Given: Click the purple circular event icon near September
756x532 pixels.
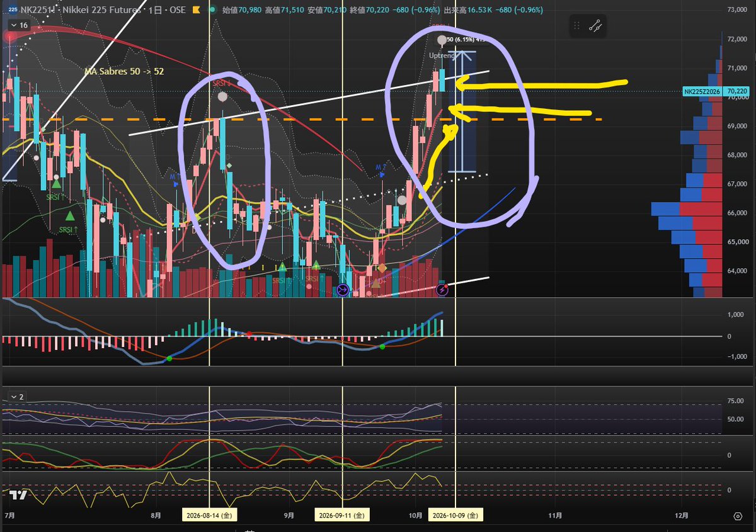Looking at the screenshot, I should (343, 290).
